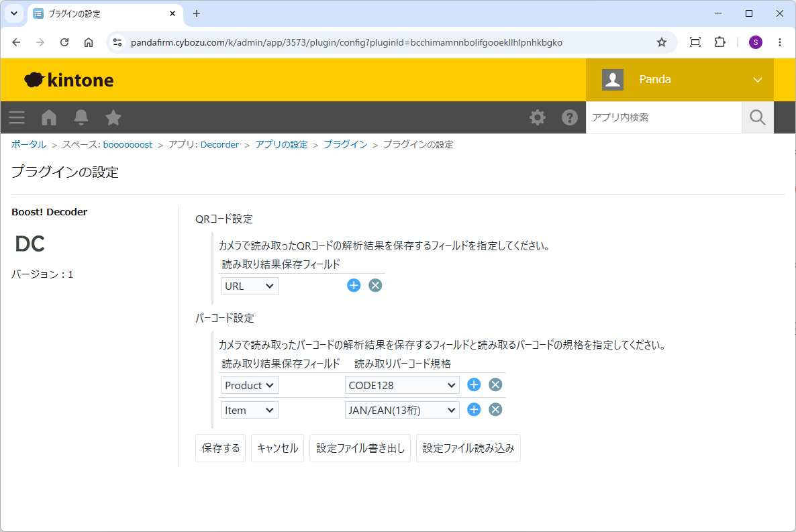796x532 pixels.
Task: Open Chrome three-dot menu
Action: pos(780,42)
